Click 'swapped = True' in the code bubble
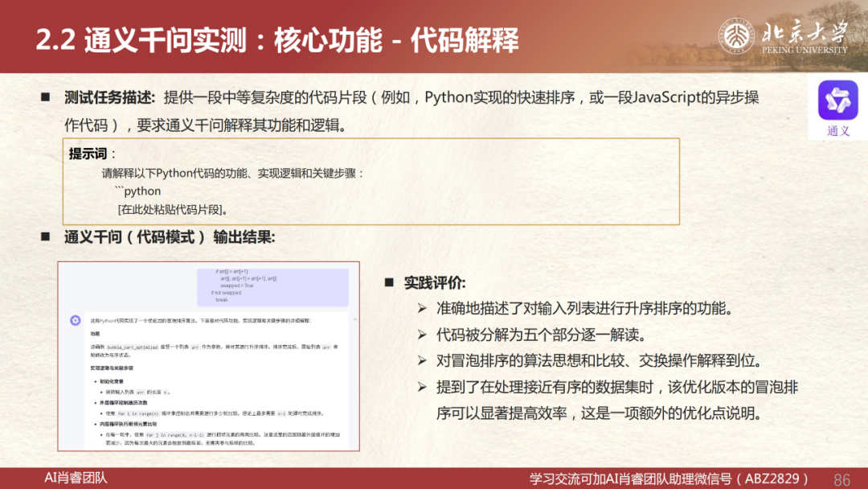868x489 pixels. 237,286
